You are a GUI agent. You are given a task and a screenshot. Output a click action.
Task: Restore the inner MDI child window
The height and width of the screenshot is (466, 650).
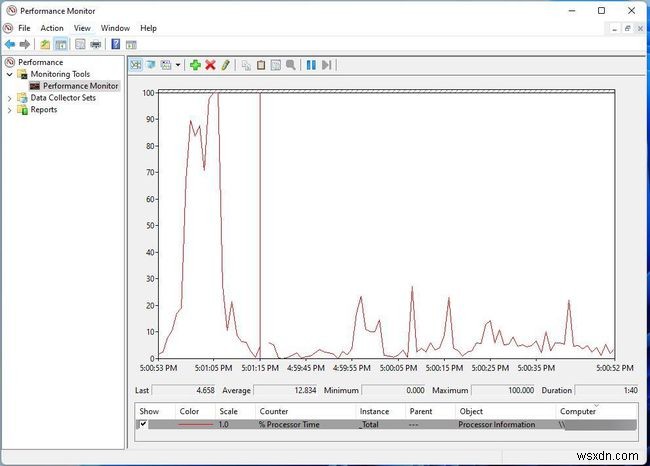click(627, 28)
